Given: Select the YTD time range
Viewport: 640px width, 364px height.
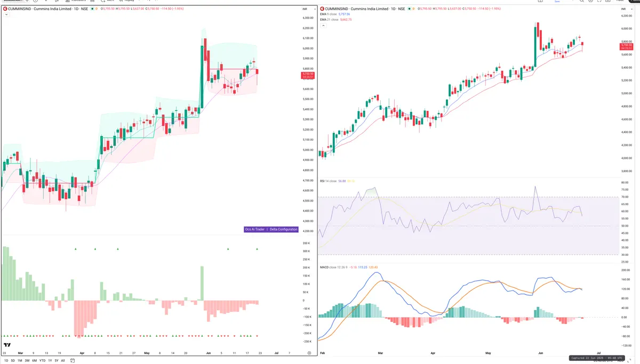Looking at the screenshot, I should click(x=42, y=360).
